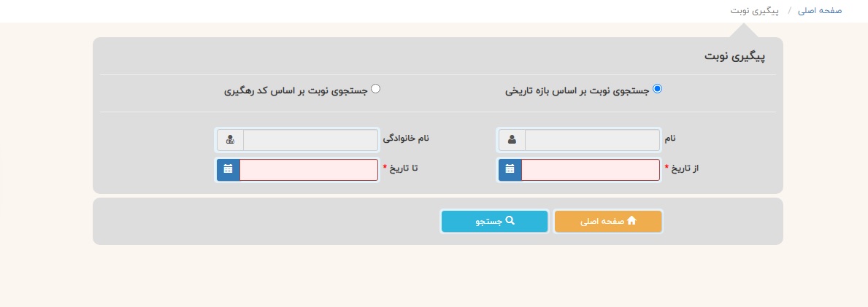
Task: Click calendar icon beside the از تاریخ field
Action: tap(510, 170)
